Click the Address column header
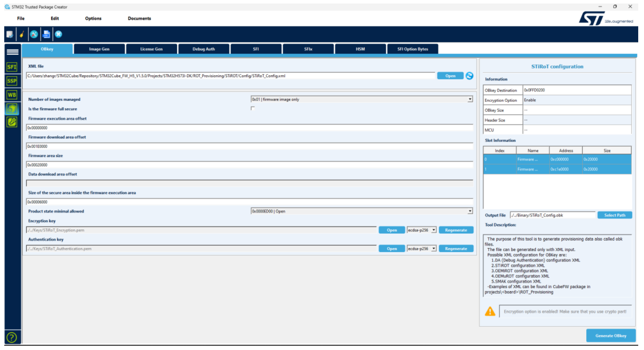The width and height of the screenshot is (644, 350). 566,150
